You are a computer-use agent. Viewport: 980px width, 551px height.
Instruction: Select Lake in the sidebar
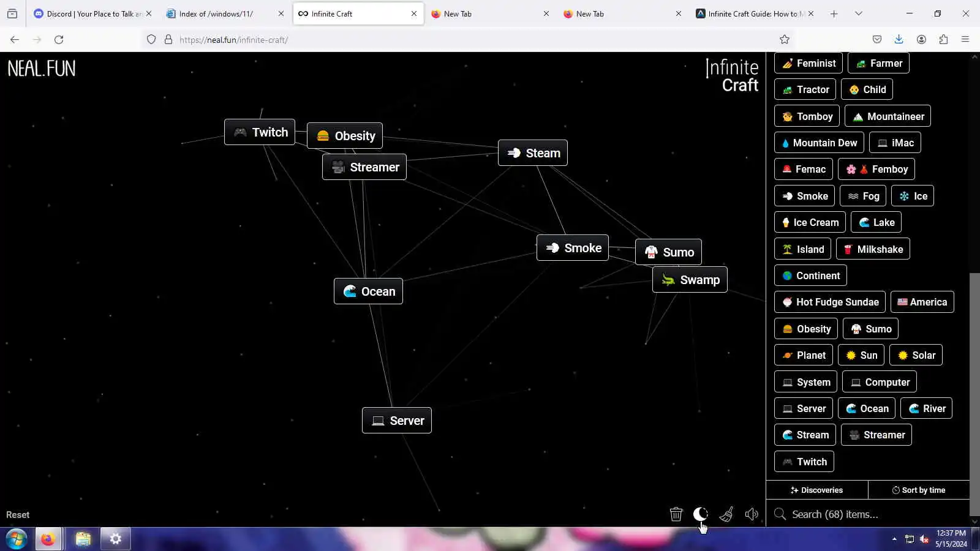pos(876,222)
